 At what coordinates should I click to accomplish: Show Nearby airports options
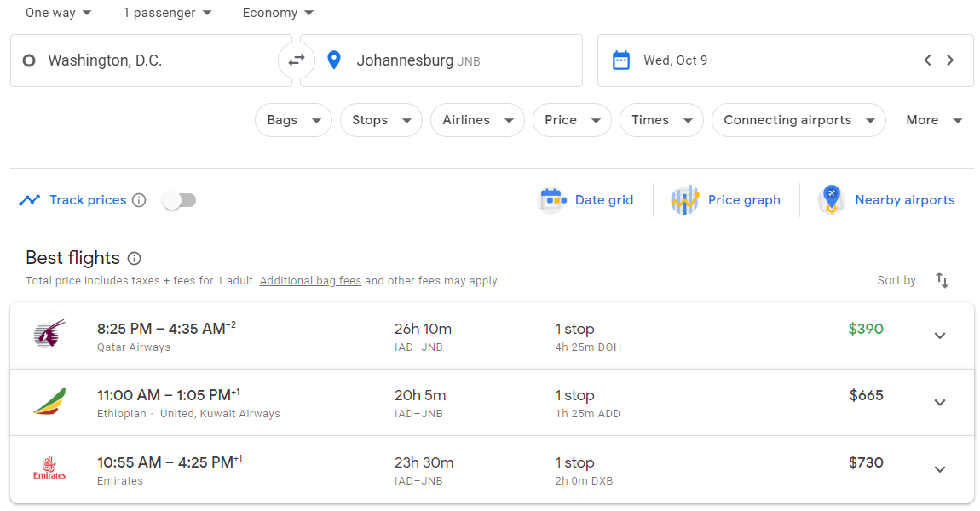pyautogui.click(x=887, y=200)
